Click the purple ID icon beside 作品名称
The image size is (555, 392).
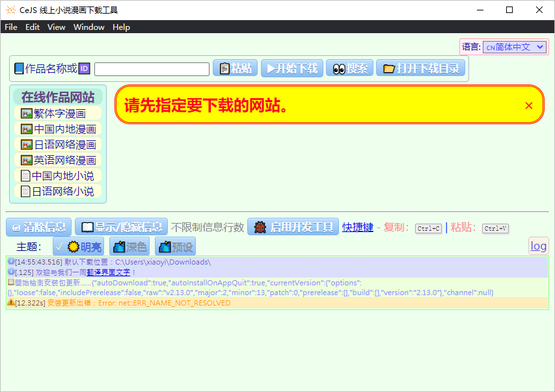tap(84, 68)
